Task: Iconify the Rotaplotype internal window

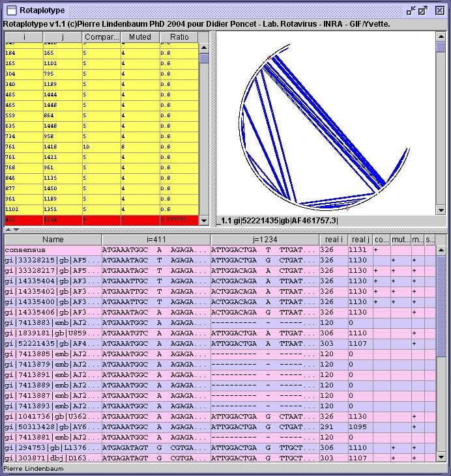Action: [410, 10]
